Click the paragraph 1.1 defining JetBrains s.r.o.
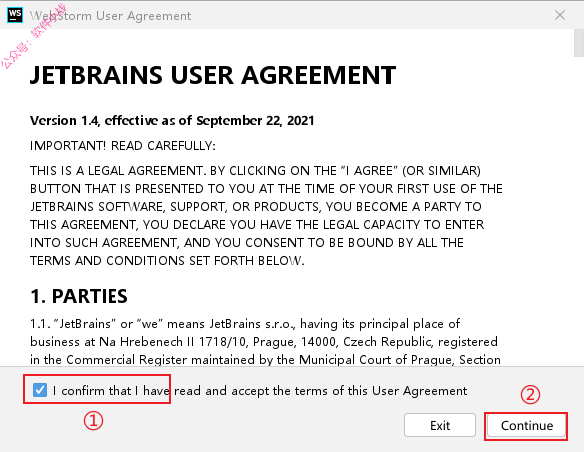This screenshot has width=584, height=452. pos(265,342)
